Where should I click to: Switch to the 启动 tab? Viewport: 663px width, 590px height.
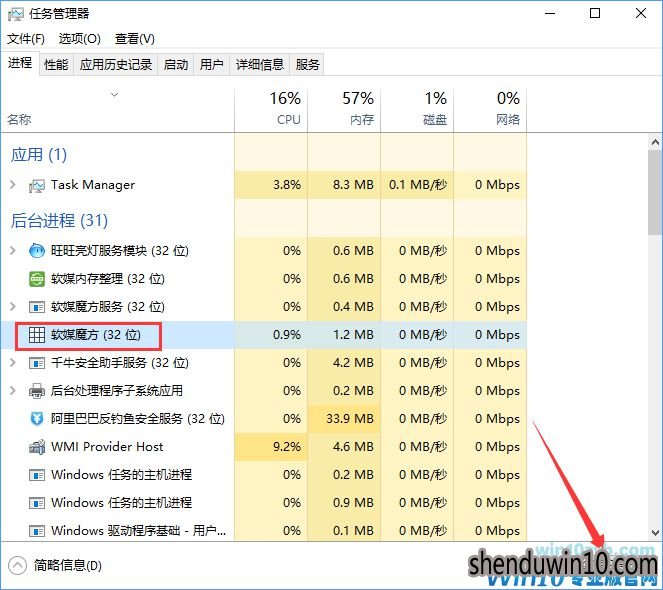tap(176, 65)
